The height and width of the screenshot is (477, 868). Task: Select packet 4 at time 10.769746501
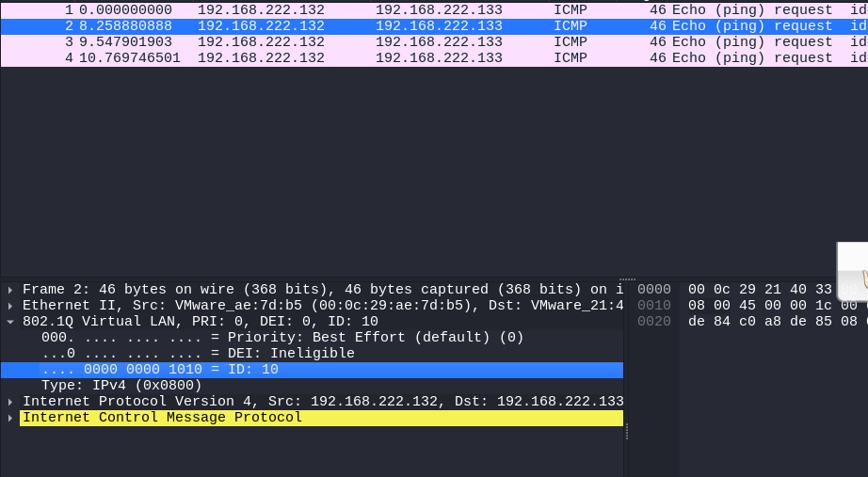434,58
